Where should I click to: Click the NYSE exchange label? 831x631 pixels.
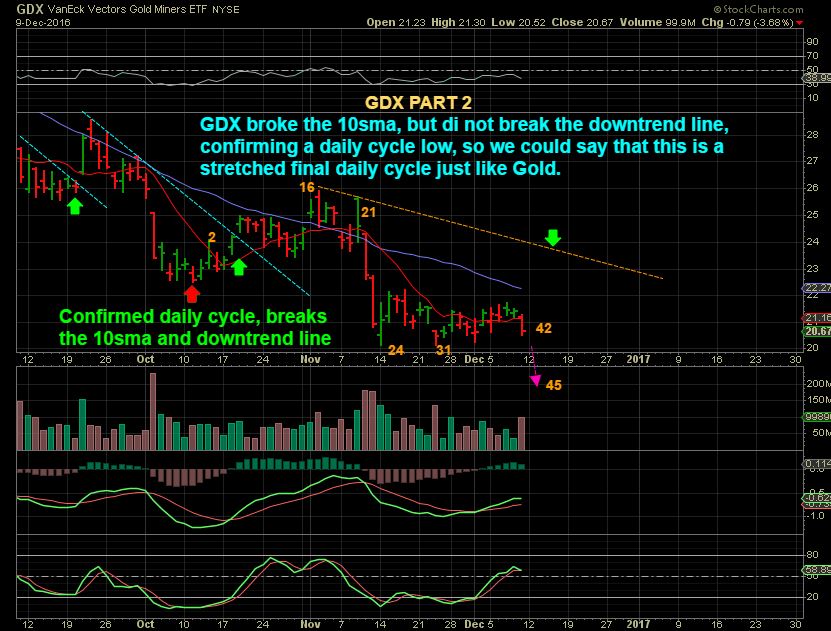(226, 10)
